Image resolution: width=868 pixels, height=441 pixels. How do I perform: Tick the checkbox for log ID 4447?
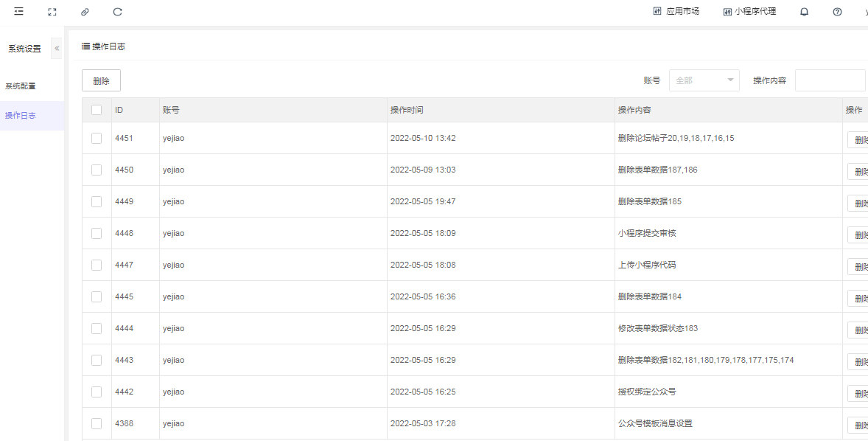pyautogui.click(x=97, y=265)
